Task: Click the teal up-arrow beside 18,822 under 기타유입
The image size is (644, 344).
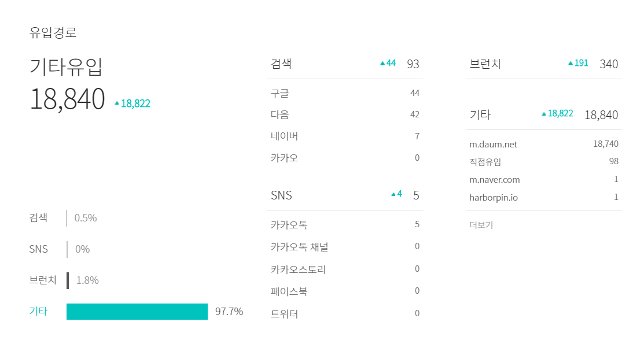Action: (x=117, y=103)
